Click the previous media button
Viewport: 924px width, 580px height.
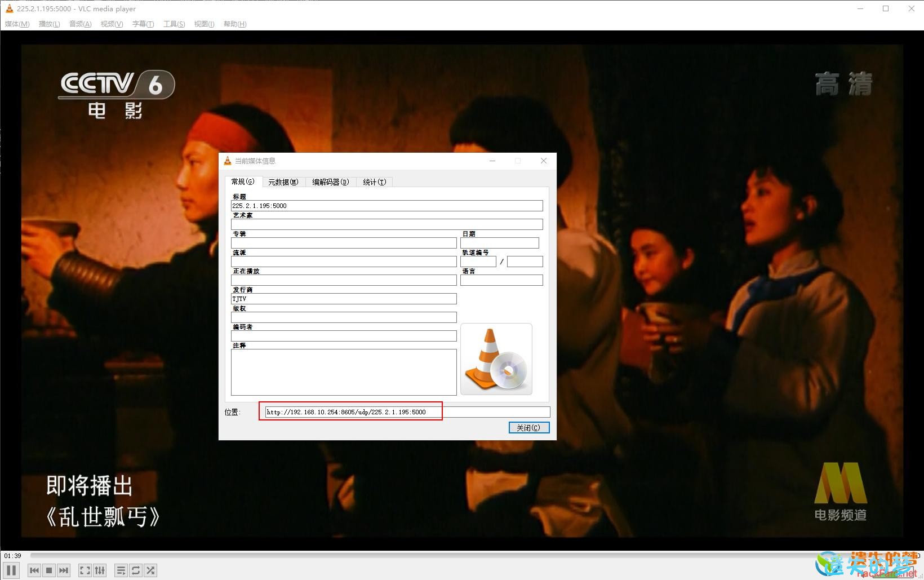tap(34, 570)
